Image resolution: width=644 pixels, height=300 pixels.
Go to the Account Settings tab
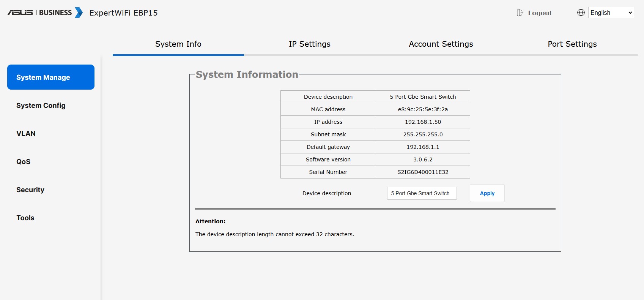(x=441, y=44)
